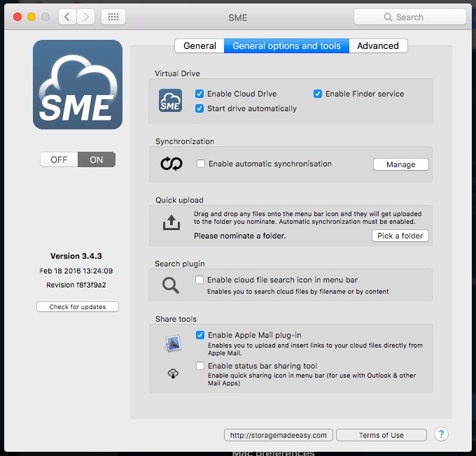This screenshot has height=456, width=476.
Task: Uncheck Enable Cloud Drive
Action: (199, 94)
